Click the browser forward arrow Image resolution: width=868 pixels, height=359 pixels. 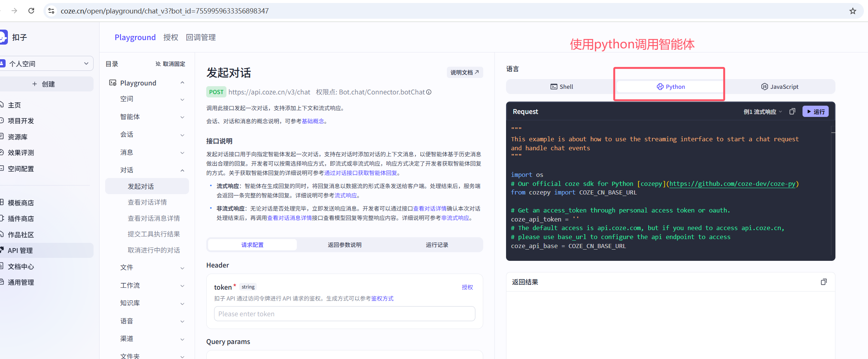pos(14,11)
